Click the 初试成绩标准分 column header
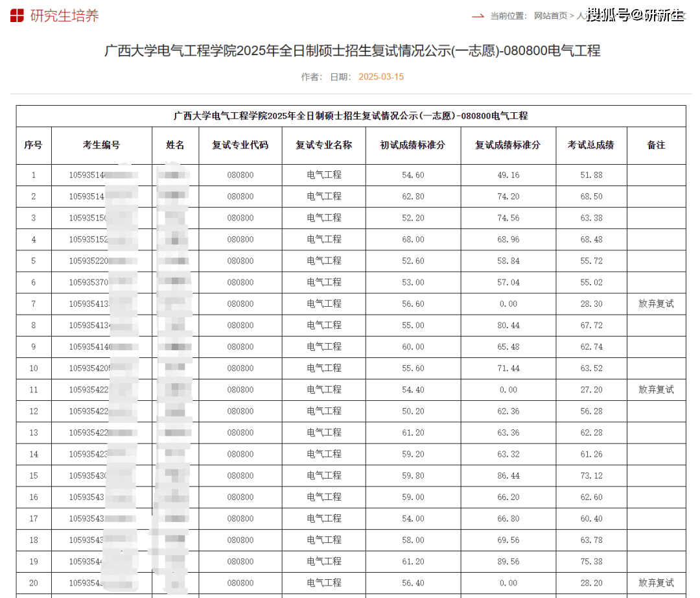This screenshot has width=700, height=598. (x=413, y=145)
